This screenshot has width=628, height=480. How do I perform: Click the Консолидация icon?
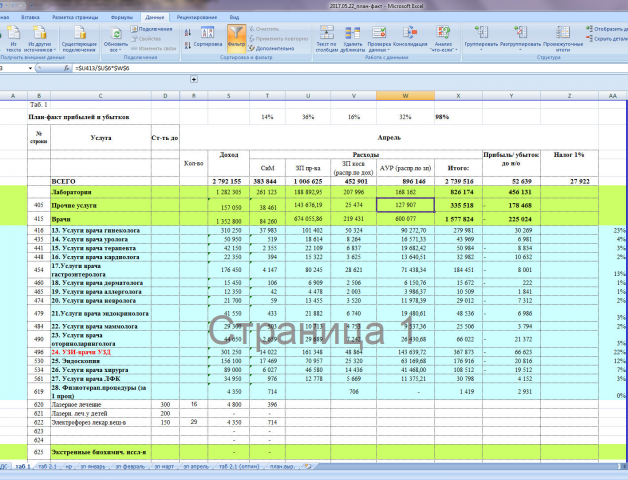[410, 36]
